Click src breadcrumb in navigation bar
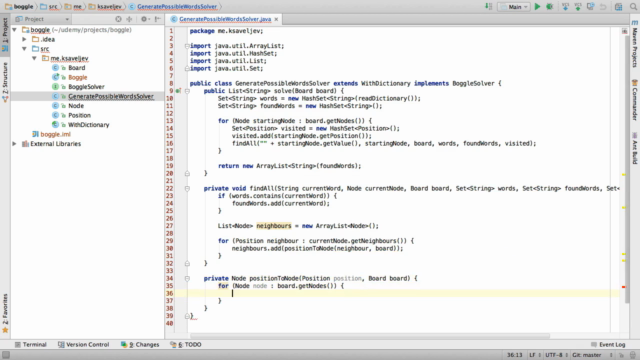The height and width of the screenshot is (360, 640). [x=49, y=7]
